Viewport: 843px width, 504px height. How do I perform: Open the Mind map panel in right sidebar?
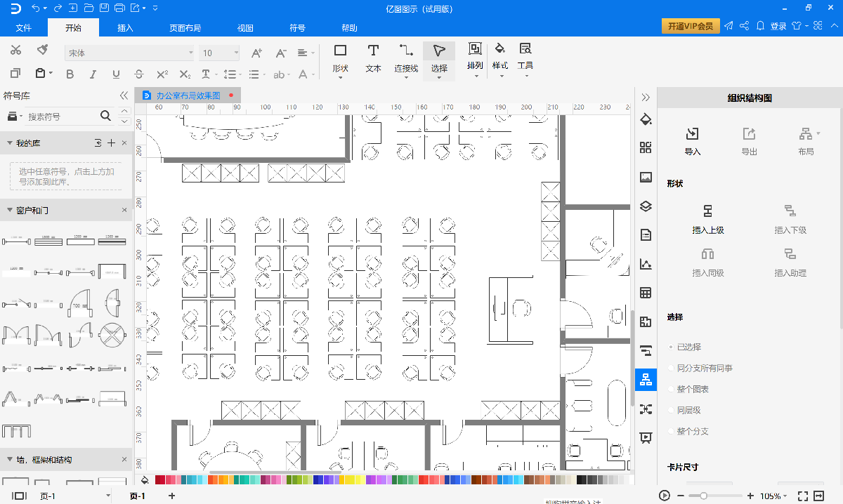(646, 409)
